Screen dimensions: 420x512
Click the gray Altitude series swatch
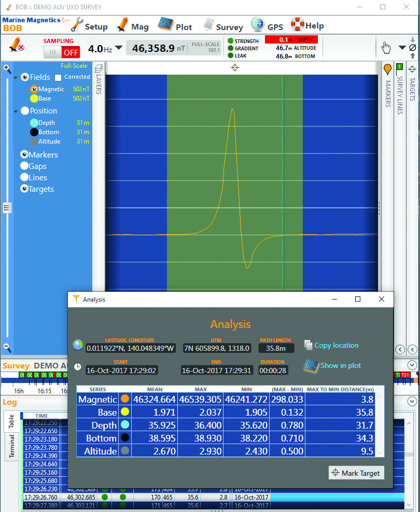pos(34,141)
